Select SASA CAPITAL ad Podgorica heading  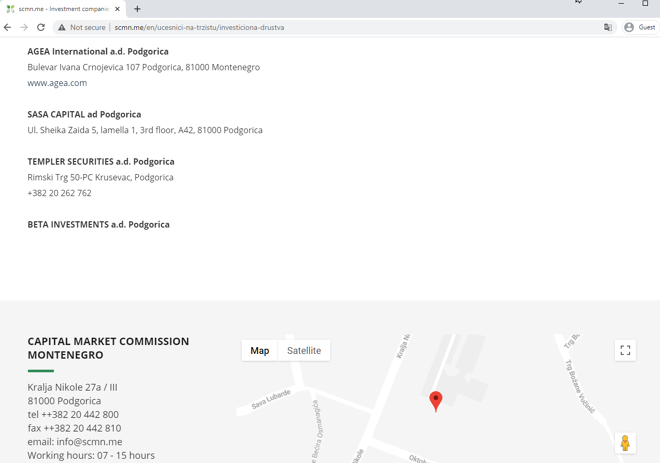click(84, 114)
